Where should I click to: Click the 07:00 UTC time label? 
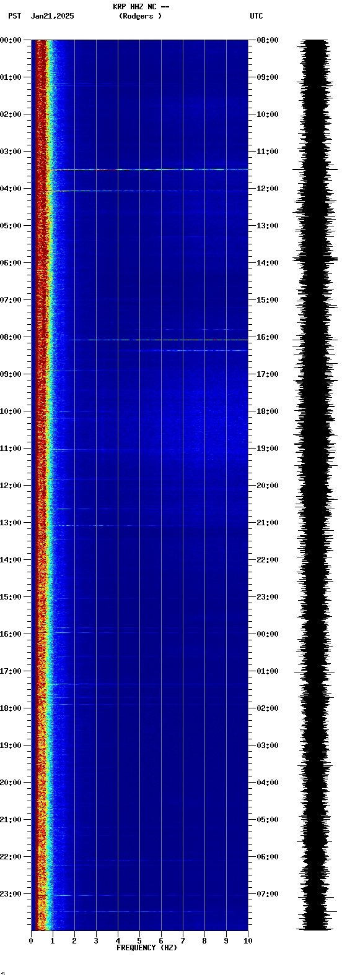(268, 894)
